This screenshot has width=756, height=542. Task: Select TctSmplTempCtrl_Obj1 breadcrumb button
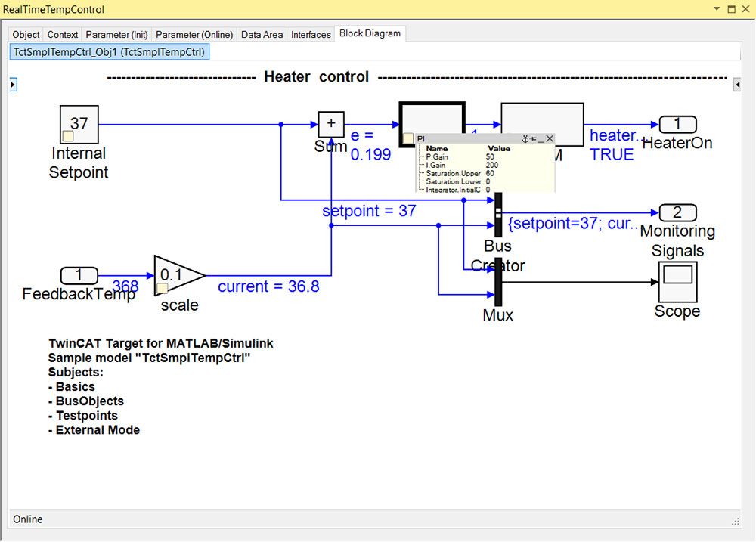[x=109, y=52]
